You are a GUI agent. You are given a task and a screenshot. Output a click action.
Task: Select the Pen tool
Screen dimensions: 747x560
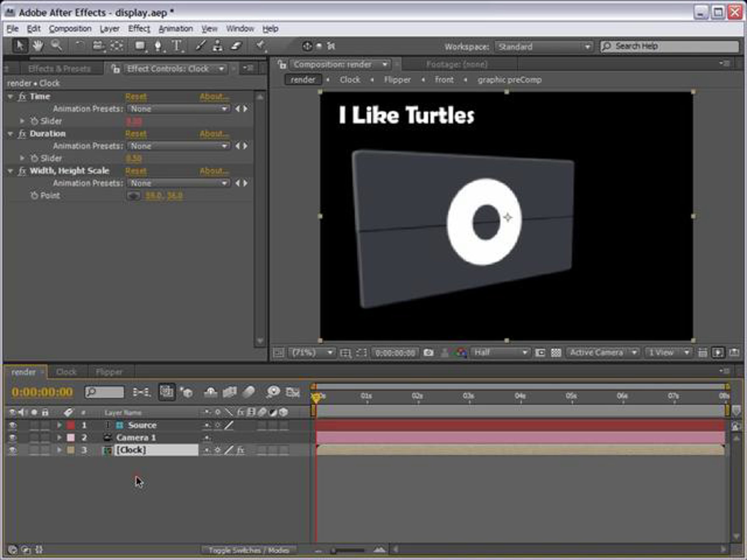click(x=158, y=46)
